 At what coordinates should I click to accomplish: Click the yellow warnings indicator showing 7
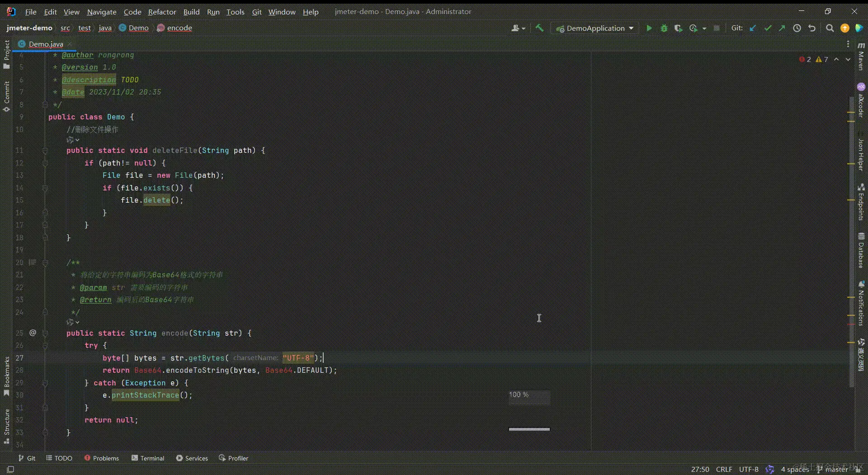822,59
